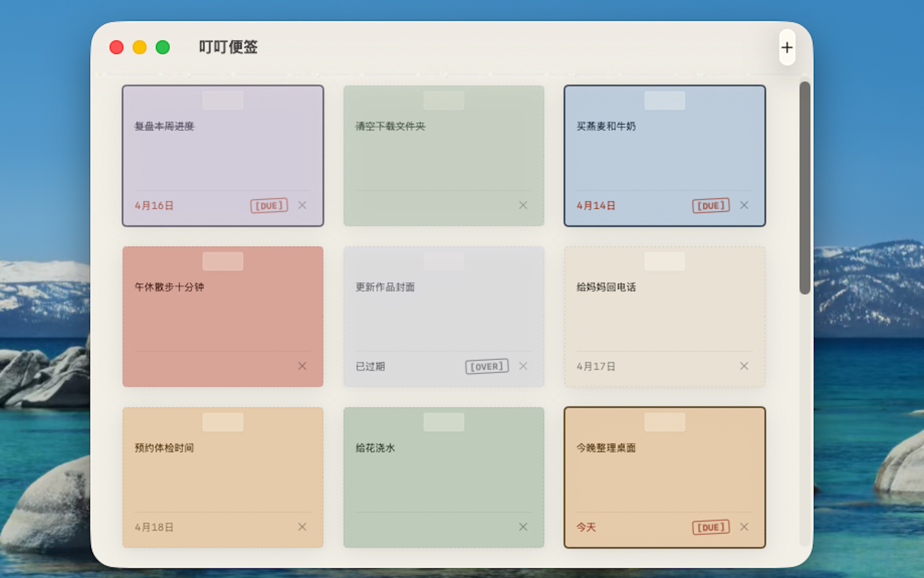This screenshot has height=578, width=924.
Task: Dismiss the 今晚整理桌面 note
Action: (744, 527)
